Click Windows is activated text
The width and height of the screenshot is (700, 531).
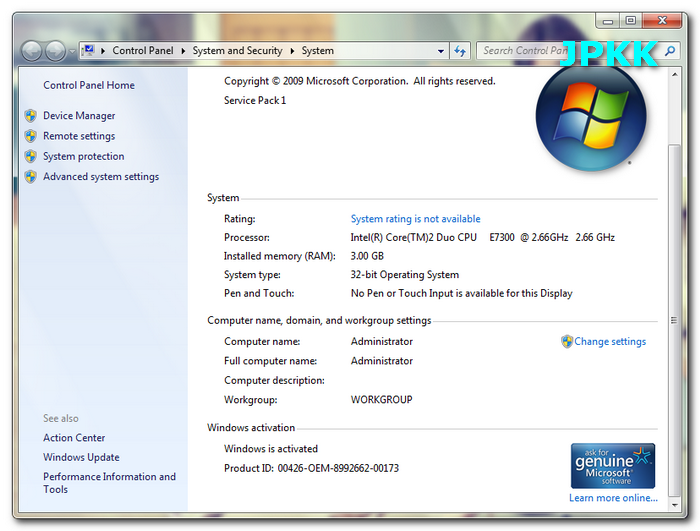pos(271,449)
